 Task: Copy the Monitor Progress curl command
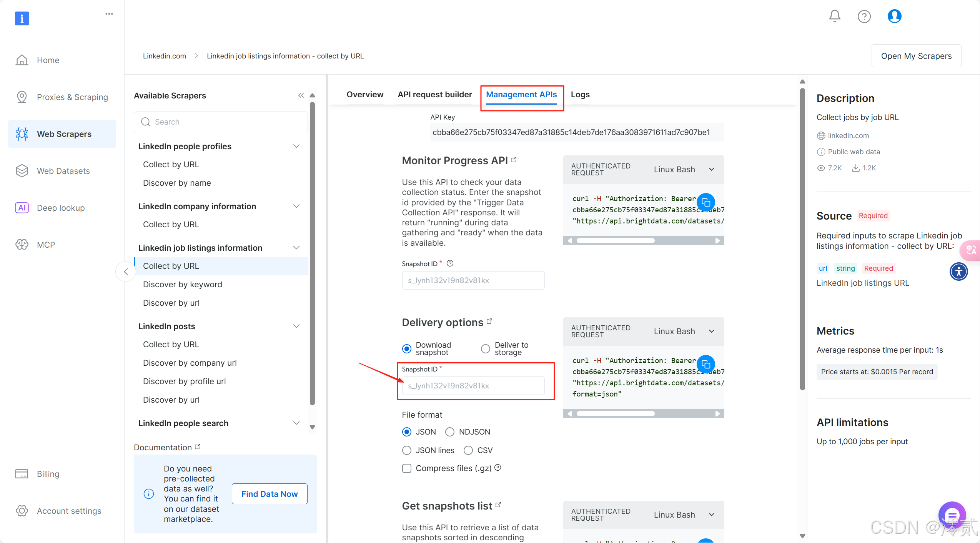[706, 202]
